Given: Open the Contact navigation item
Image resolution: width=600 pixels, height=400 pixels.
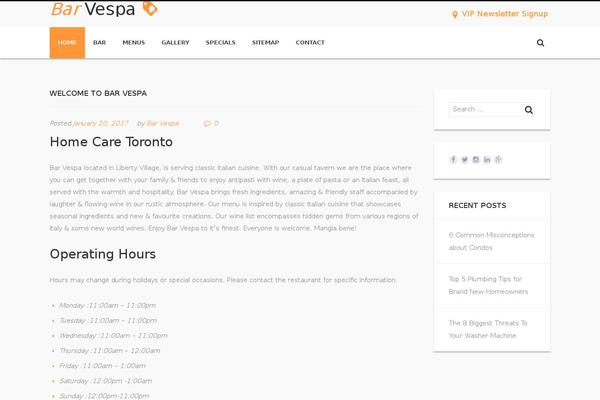Looking at the screenshot, I should [310, 42].
